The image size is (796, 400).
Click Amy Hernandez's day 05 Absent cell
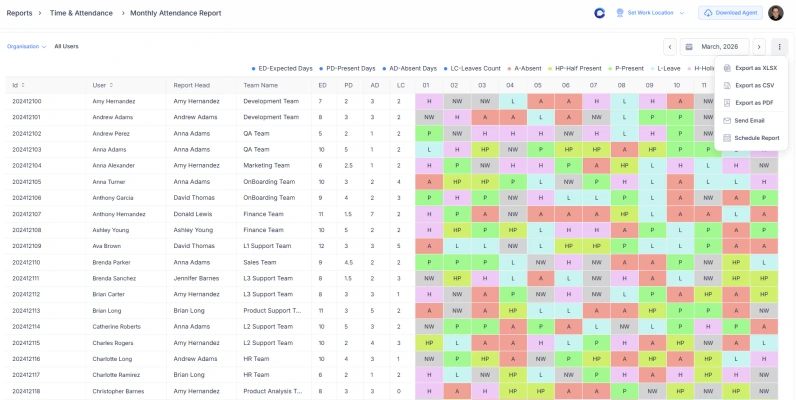[538, 101]
